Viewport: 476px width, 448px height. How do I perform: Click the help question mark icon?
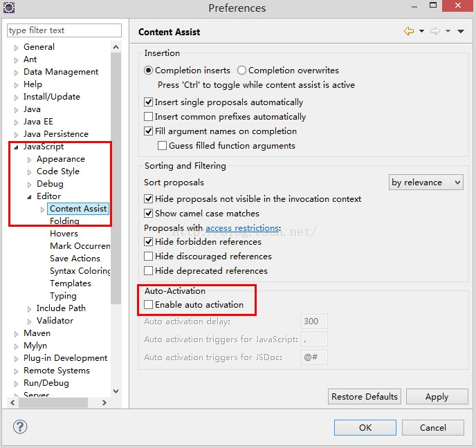coord(20,427)
